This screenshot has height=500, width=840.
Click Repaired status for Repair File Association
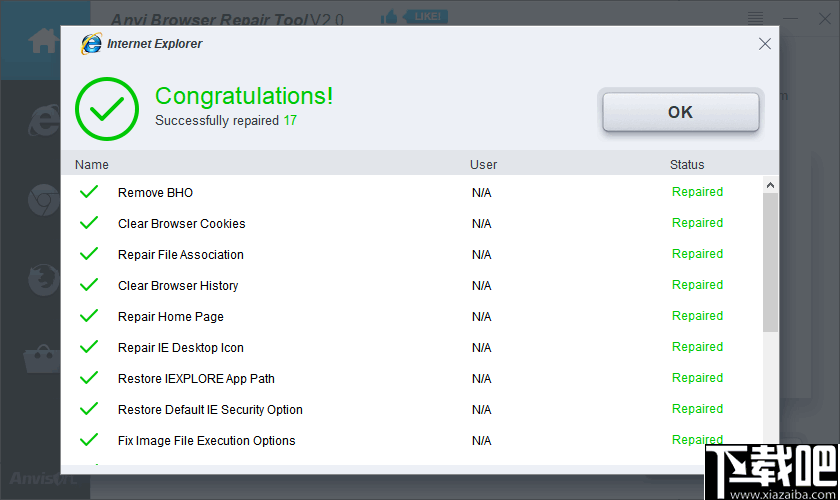point(698,254)
